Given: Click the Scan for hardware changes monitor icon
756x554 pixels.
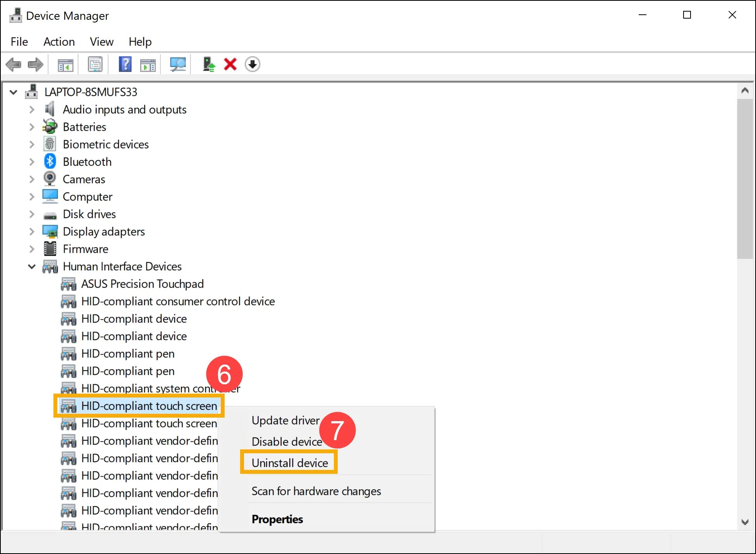Looking at the screenshot, I should [x=178, y=64].
